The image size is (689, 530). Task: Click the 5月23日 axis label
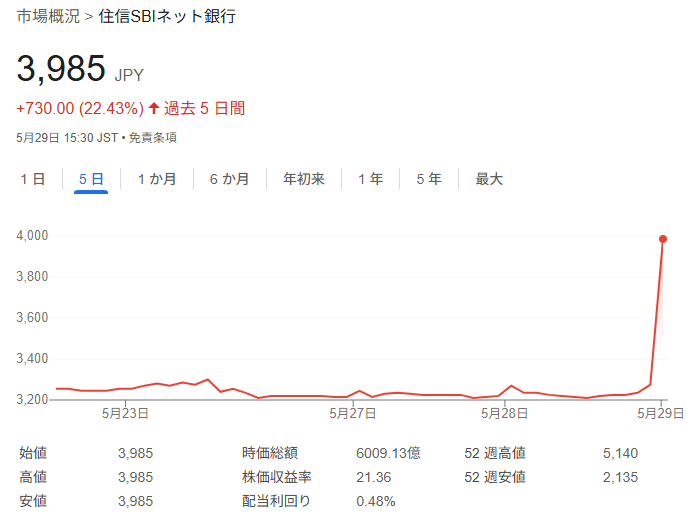coord(125,414)
